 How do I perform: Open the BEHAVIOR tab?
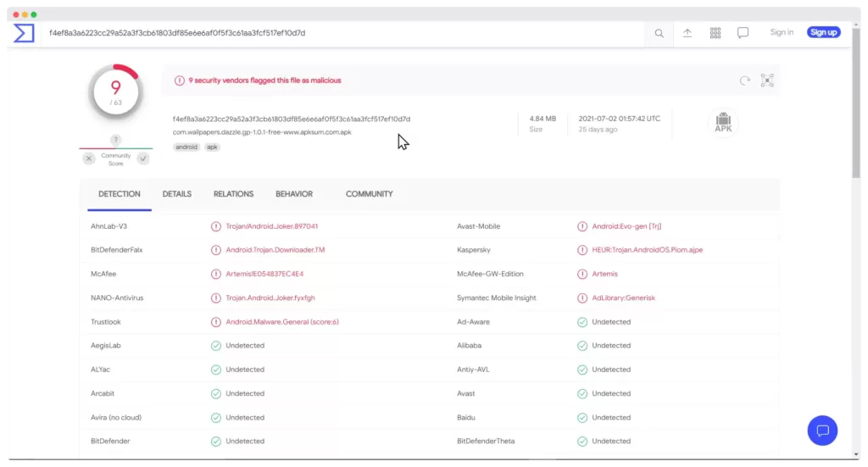coord(294,194)
